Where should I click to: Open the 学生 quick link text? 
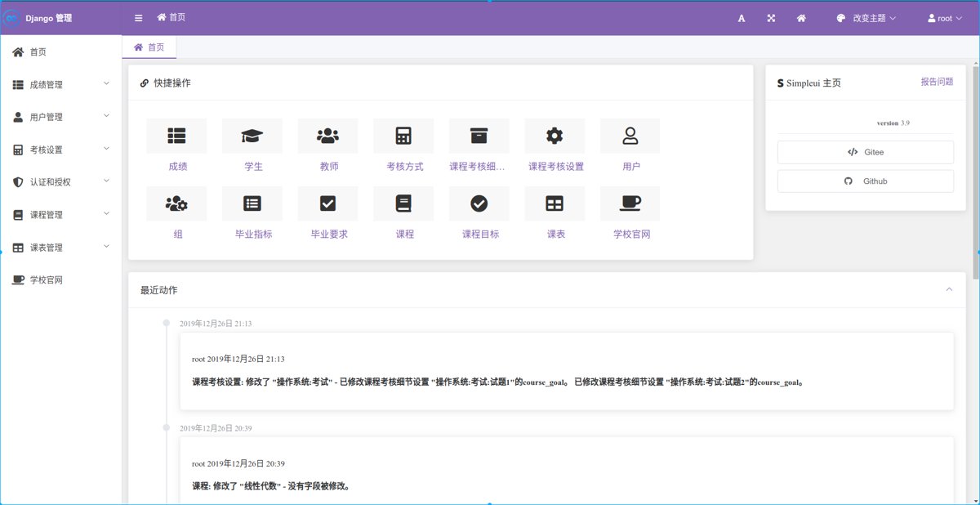253,167
